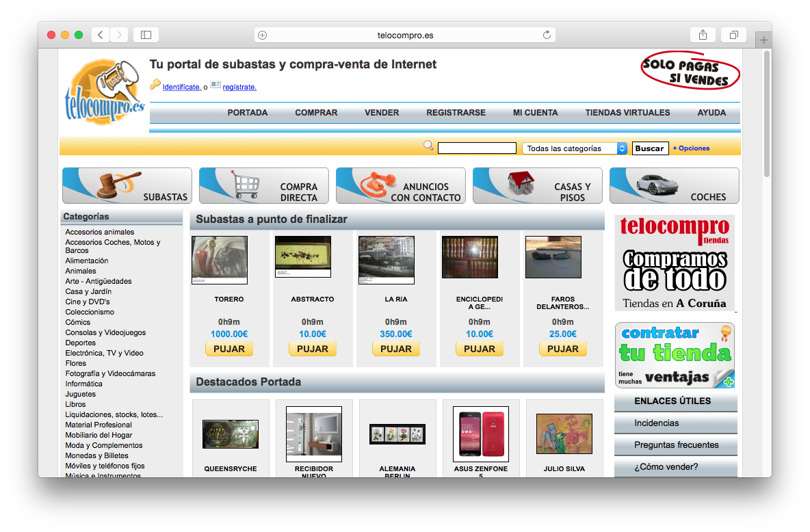Viewport: 810px width, 532px height.
Task: Open the Torero auction thumbnail
Action: coord(220,261)
